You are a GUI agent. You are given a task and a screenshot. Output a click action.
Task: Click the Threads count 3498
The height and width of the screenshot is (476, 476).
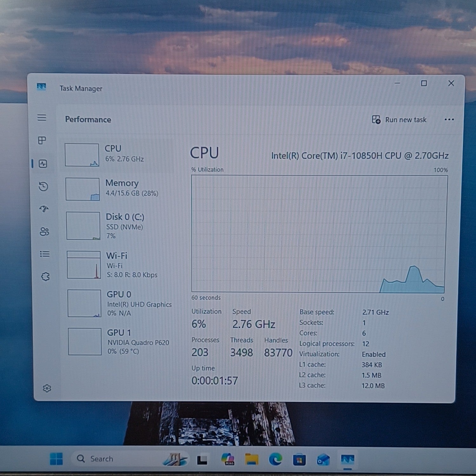pyautogui.click(x=241, y=353)
